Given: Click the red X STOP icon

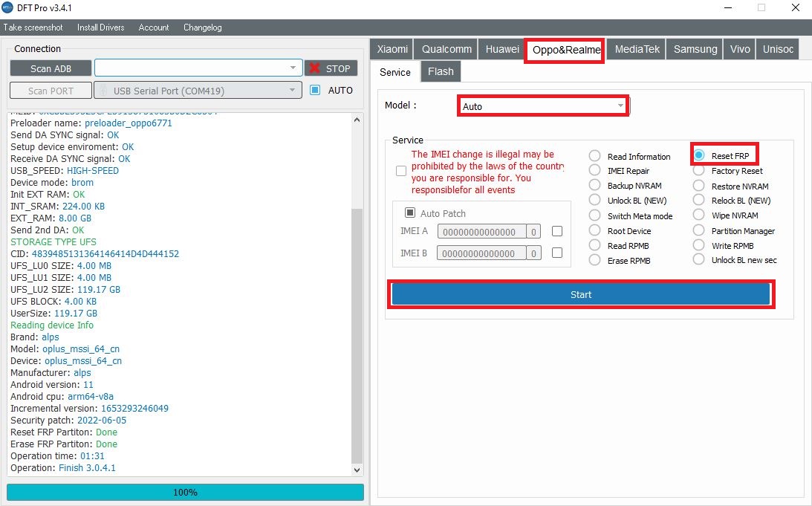Looking at the screenshot, I should click(x=314, y=68).
